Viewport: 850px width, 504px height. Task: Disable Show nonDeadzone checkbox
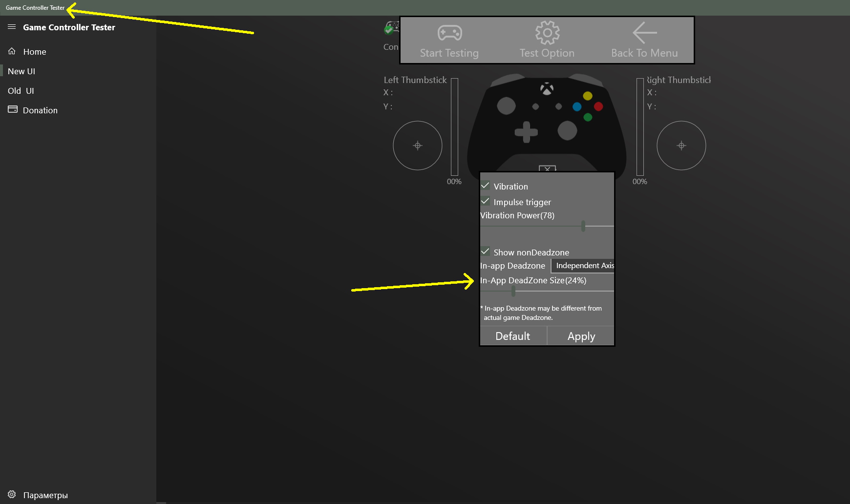tap(486, 252)
